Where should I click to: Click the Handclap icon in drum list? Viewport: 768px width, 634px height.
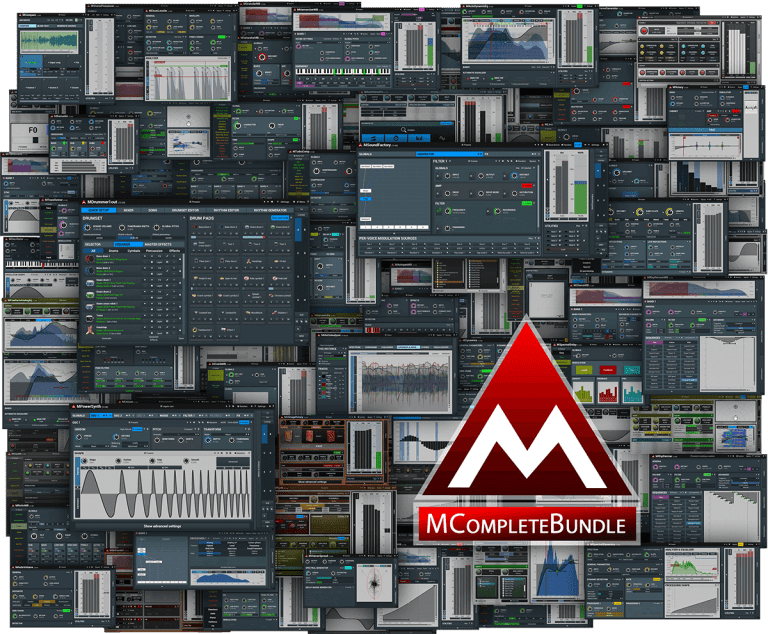pyautogui.click(x=89, y=327)
